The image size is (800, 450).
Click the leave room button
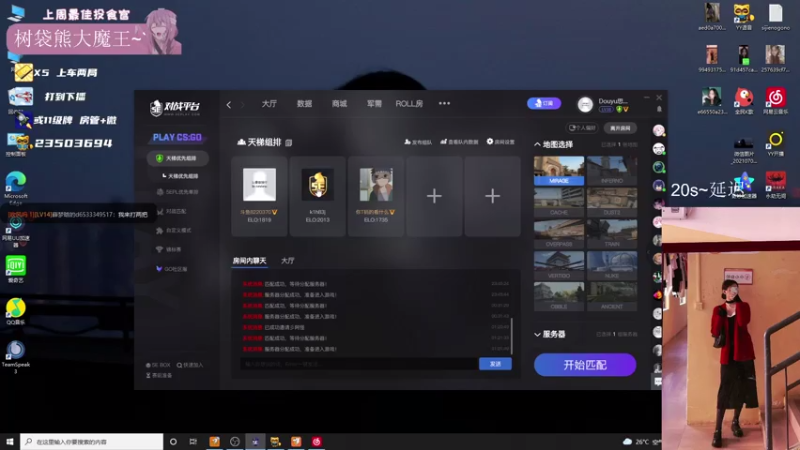[x=620, y=128]
